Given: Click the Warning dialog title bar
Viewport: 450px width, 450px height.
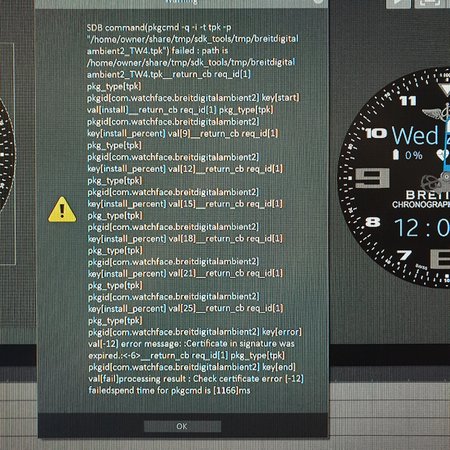Looking at the screenshot, I should pyautogui.click(x=182, y=3).
